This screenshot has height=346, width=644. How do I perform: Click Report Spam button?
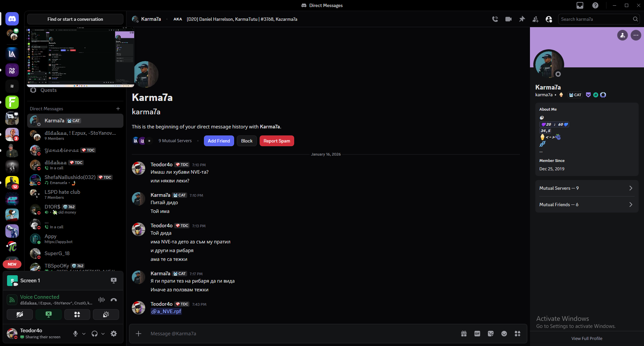point(277,141)
